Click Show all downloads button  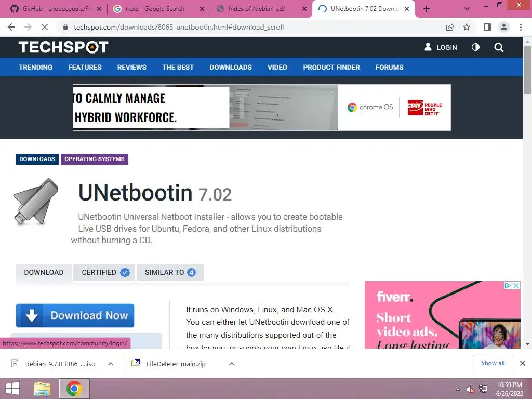pos(493,363)
